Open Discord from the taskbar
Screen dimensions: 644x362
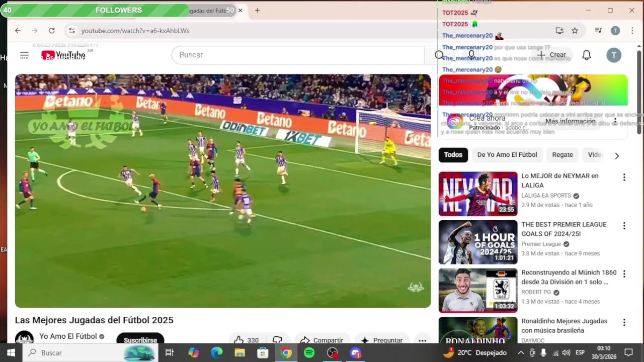(356, 353)
